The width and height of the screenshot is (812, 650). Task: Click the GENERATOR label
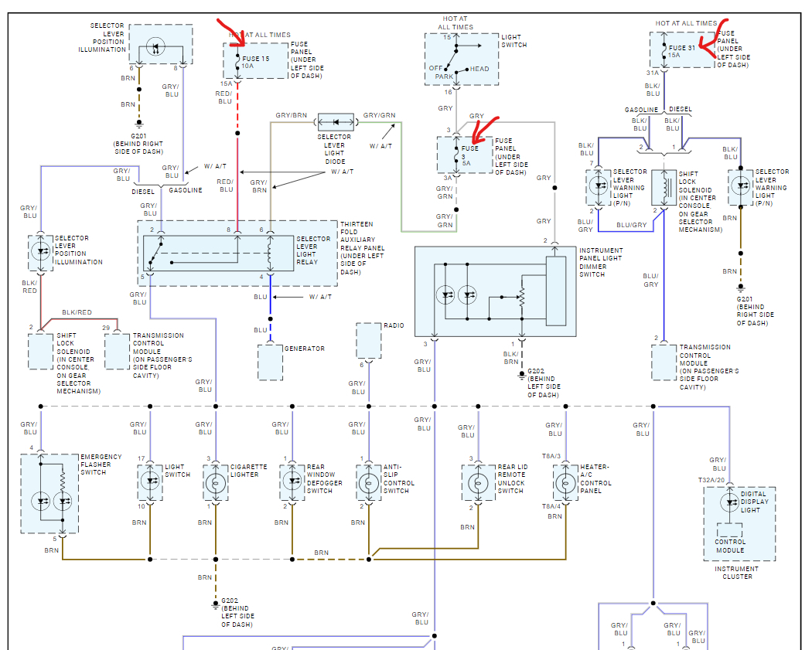[305, 349]
